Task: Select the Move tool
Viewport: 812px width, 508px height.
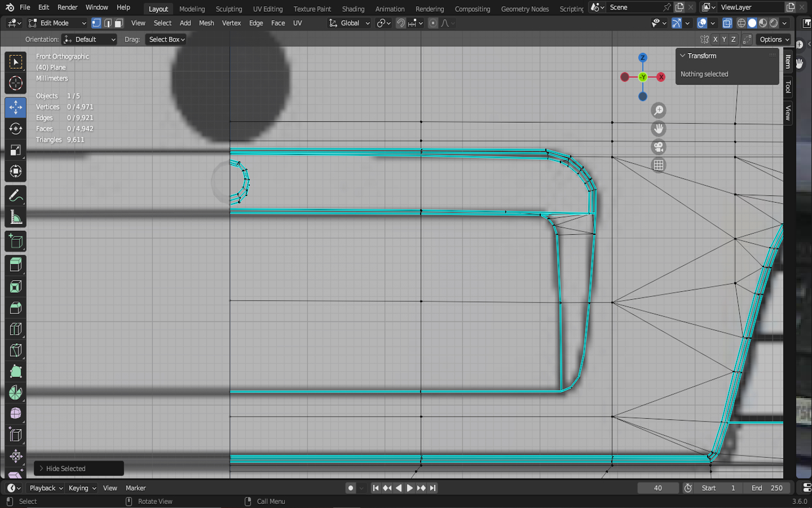Action: point(16,107)
